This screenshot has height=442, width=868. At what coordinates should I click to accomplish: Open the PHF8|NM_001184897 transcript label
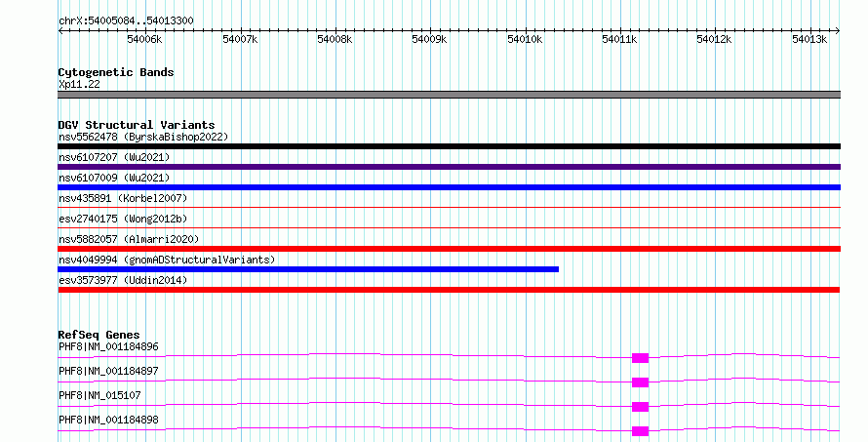108,372
